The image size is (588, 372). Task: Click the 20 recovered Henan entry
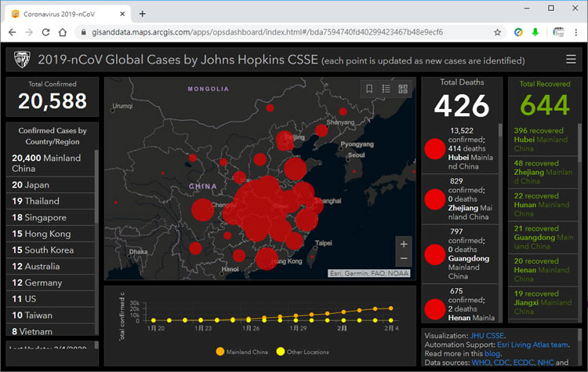(x=543, y=270)
